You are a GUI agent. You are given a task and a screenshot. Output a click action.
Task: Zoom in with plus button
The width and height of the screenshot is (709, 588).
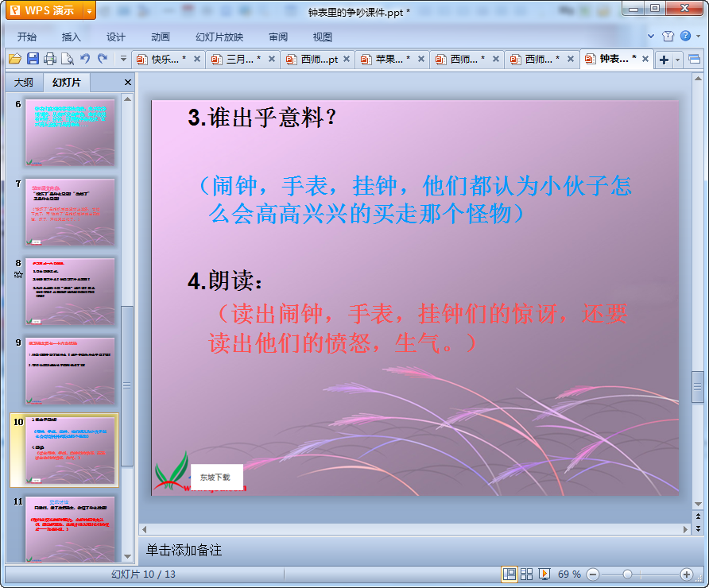(x=687, y=574)
